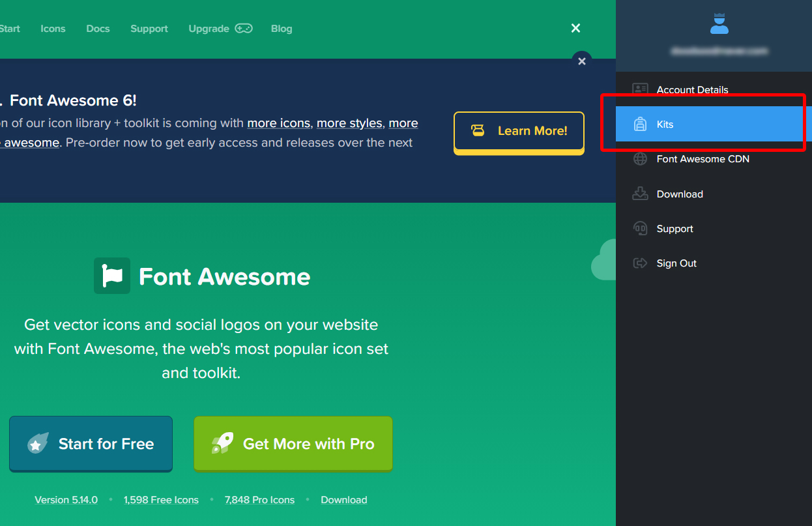Dismiss the Font Awesome 6 banner
The height and width of the screenshot is (526, 812).
tap(582, 61)
